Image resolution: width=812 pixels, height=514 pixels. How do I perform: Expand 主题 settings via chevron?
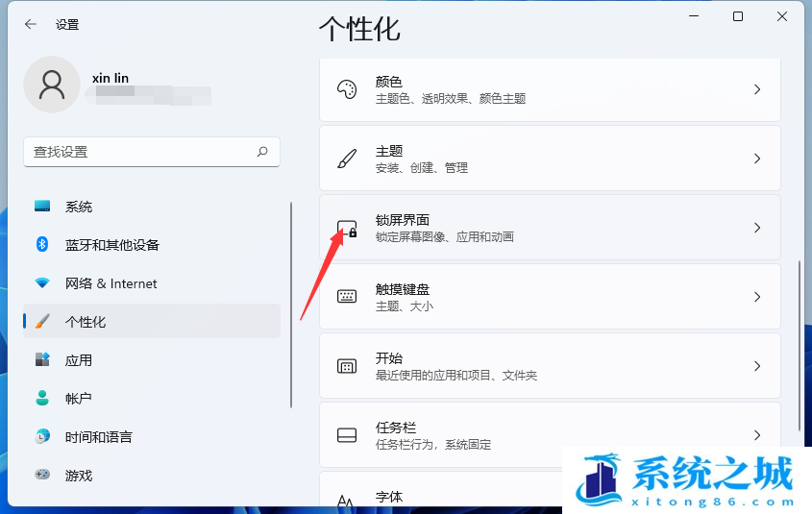tap(757, 159)
